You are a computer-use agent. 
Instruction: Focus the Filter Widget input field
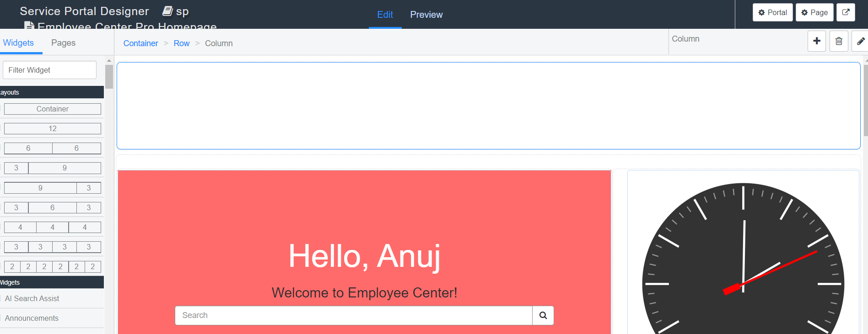49,70
